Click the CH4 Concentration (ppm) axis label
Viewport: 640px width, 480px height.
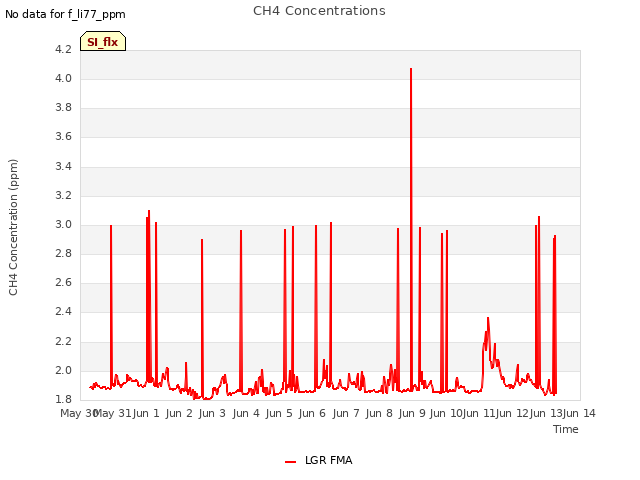(13, 227)
